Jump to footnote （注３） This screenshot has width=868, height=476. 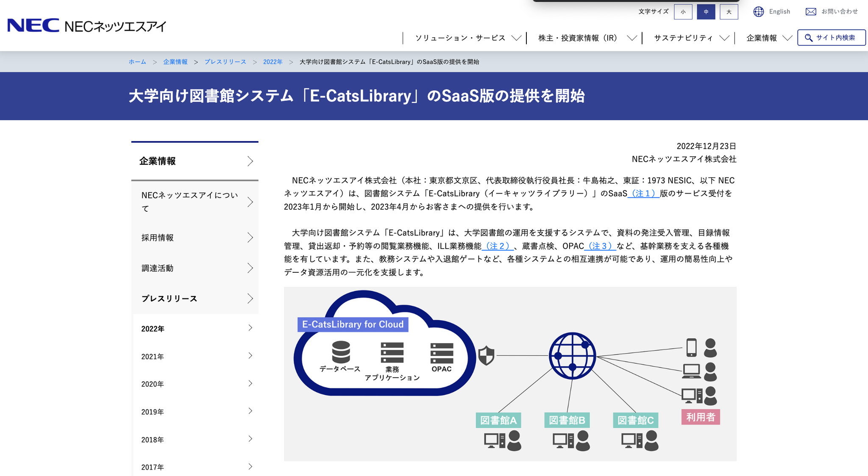click(x=600, y=246)
